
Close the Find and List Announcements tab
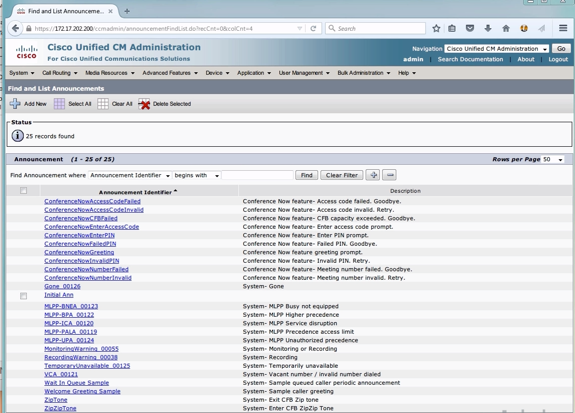coord(110,11)
